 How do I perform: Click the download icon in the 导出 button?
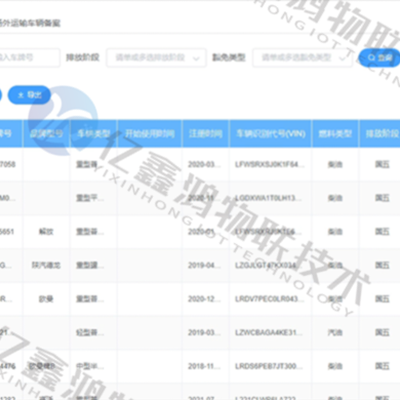pyautogui.click(x=21, y=95)
